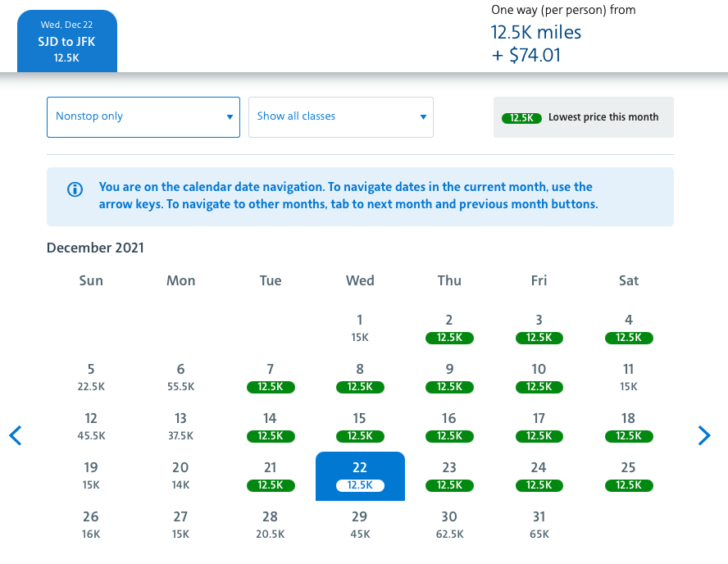Expand the Show all classes dropdown
Viewport: 728px width, 564px height.
(x=340, y=116)
